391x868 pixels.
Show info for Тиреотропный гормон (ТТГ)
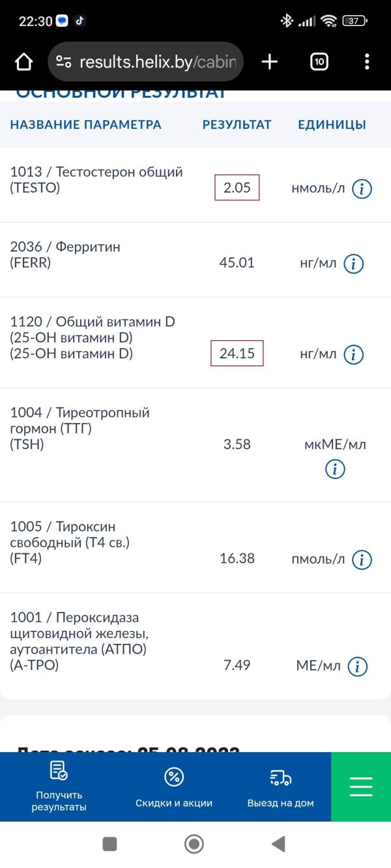coord(335,469)
